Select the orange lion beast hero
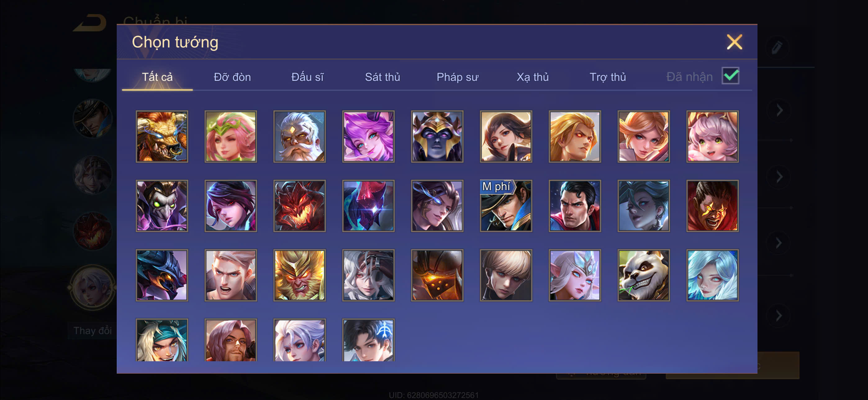The height and width of the screenshot is (400, 868). (x=162, y=136)
